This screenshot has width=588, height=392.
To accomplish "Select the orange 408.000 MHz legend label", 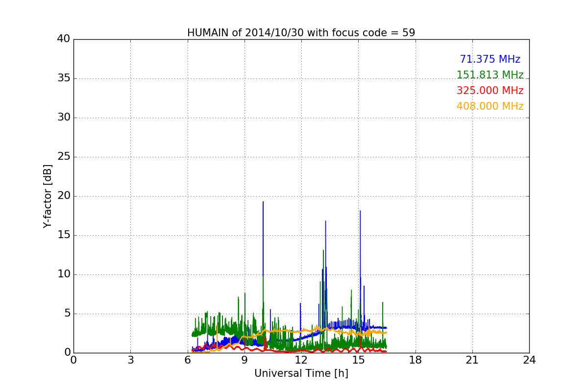I will [490, 106].
